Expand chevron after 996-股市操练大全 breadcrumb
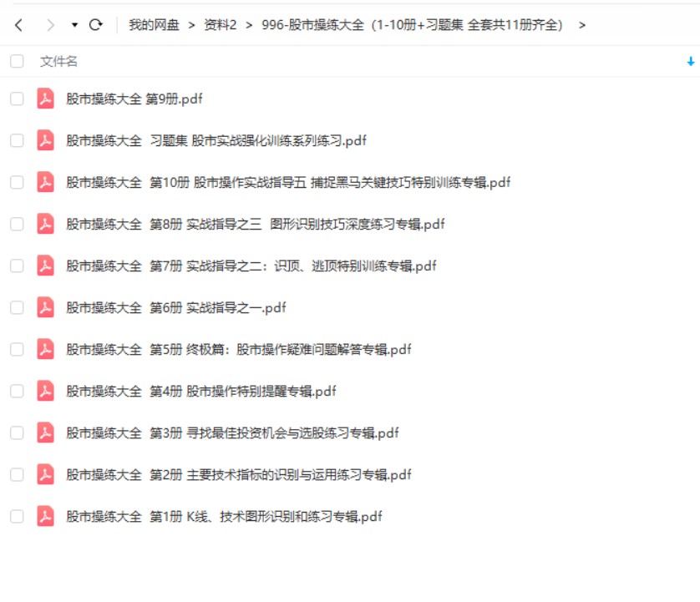The width and height of the screenshot is (700, 602). tap(581, 25)
